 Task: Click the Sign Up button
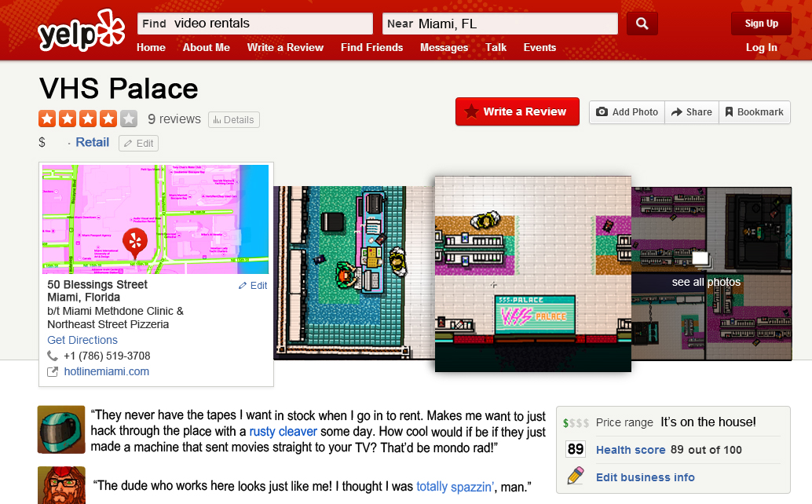coord(761,24)
